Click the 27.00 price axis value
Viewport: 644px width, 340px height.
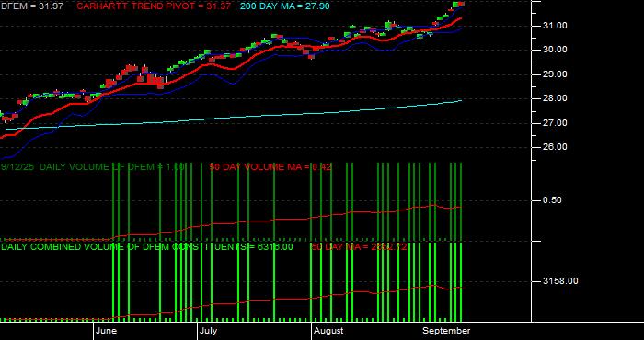click(556, 122)
